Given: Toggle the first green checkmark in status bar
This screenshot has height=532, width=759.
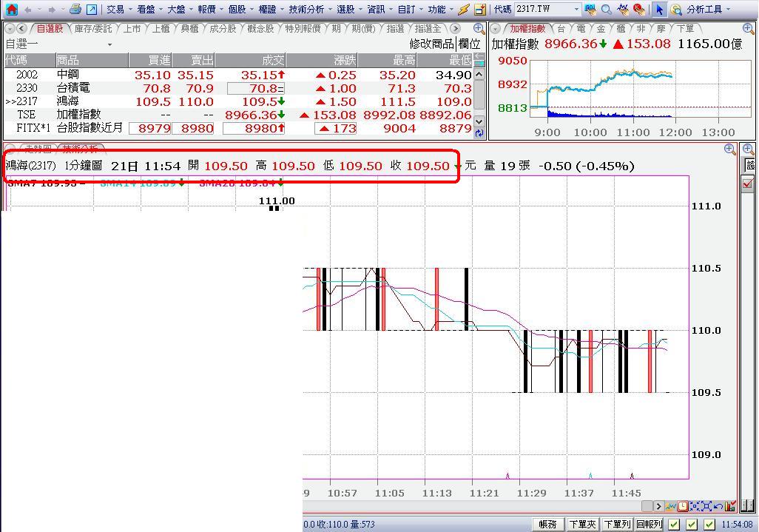Looking at the screenshot, I should point(673,525).
